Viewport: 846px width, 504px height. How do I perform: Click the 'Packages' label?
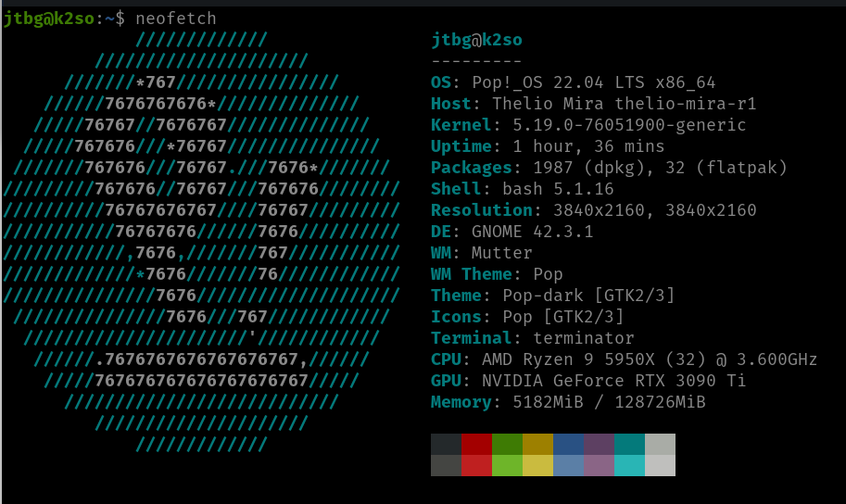point(472,168)
